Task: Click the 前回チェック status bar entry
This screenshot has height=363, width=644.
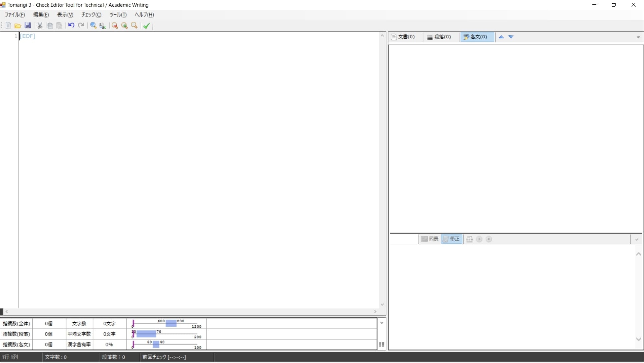Action: 164,357
